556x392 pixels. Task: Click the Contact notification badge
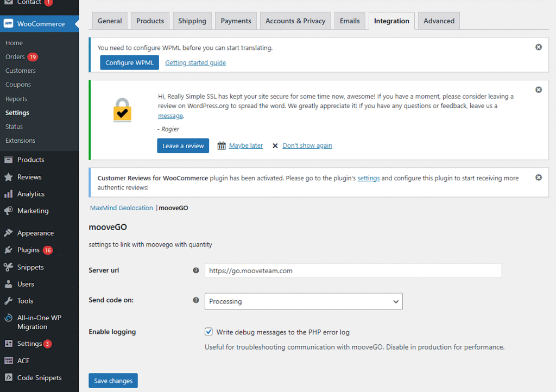[x=48, y=2]
